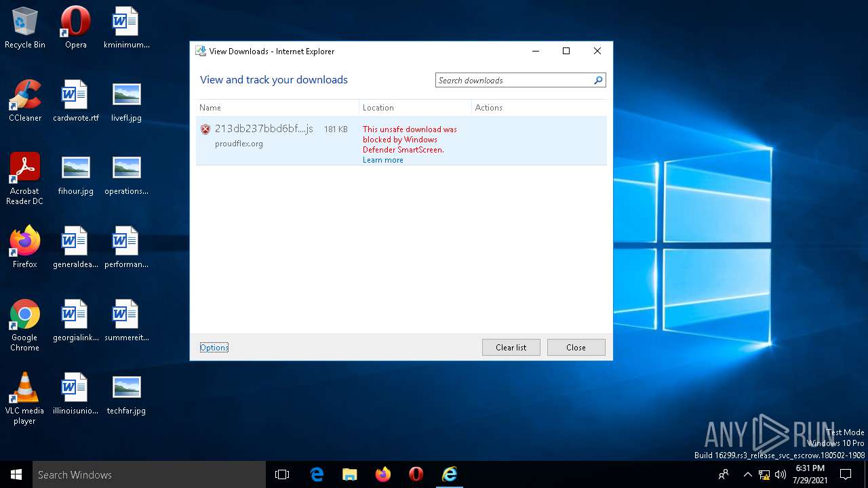Select livefl.jpg image on desktop
Viewport: 868px width, 488px height.
pos(126,102)
